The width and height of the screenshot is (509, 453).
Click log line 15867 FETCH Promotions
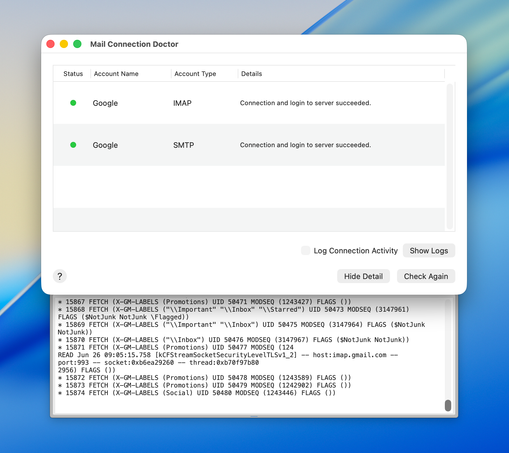[x=204, y=302]
